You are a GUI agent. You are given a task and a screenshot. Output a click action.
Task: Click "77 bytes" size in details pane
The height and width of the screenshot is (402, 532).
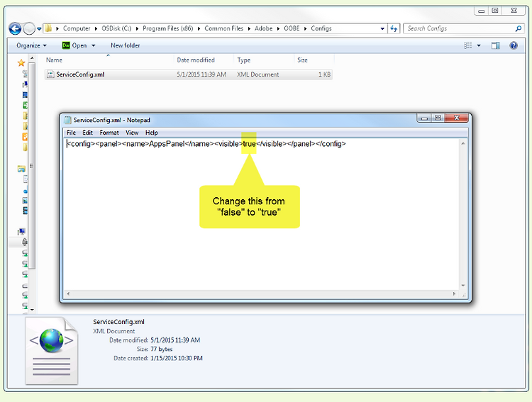(x=162, y=349)
